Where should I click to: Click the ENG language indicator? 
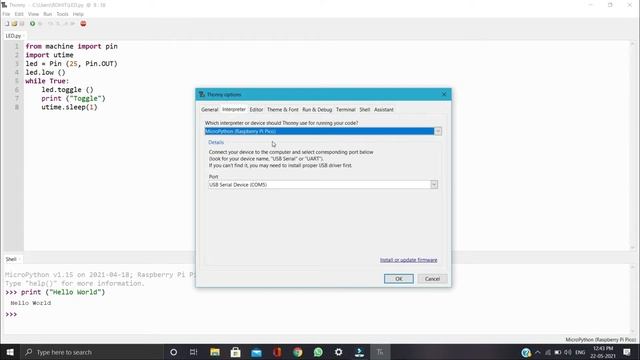click(x=580, y=352)
